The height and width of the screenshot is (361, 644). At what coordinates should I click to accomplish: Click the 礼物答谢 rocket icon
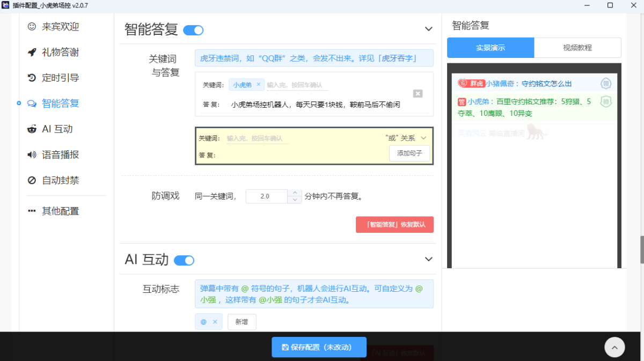tap(31, 51)
